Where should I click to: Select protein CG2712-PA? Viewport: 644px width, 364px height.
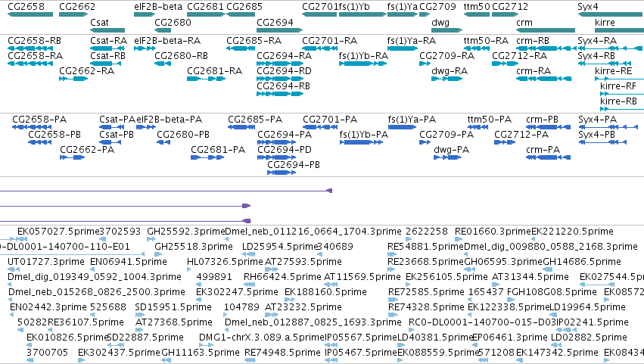505,142
